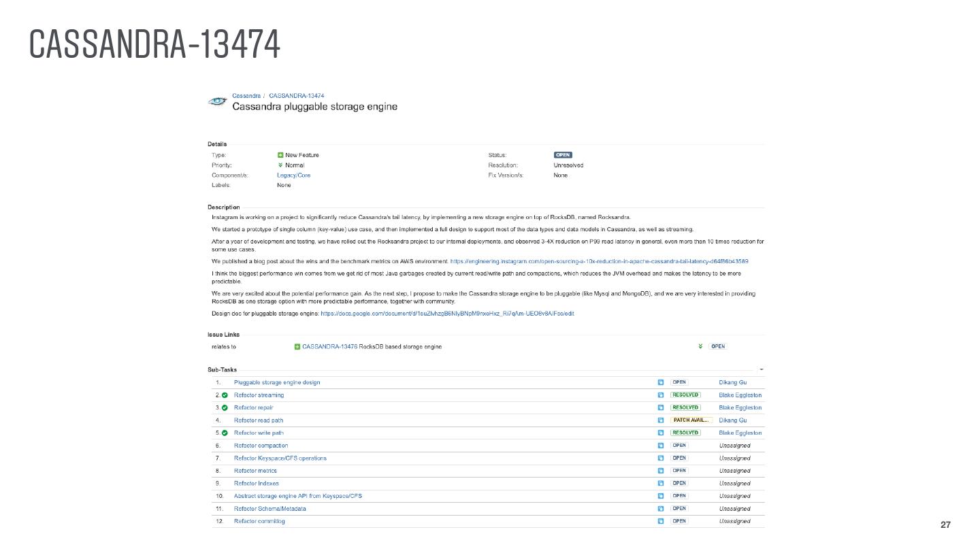980x551 pixels.
Task: Click the PATCH AVAIL... badge on Refactor read path
Action: click(x=691, y=420)
